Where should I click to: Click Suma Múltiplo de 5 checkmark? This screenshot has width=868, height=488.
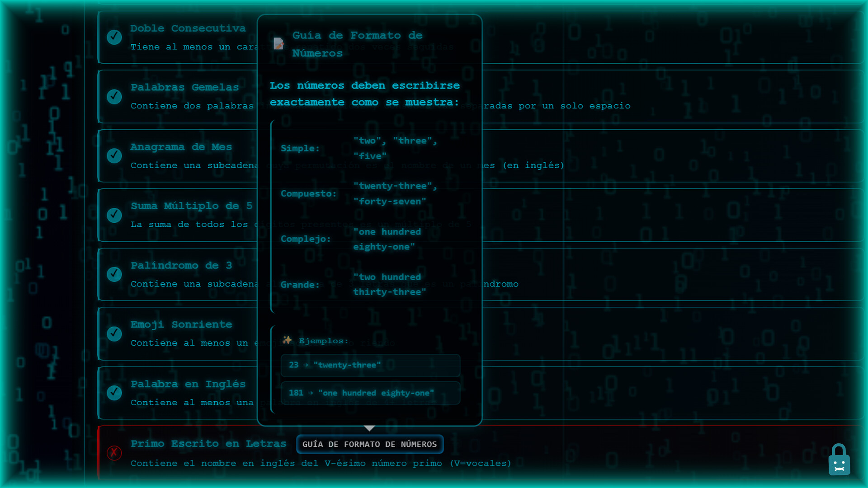tap(114, 215)
